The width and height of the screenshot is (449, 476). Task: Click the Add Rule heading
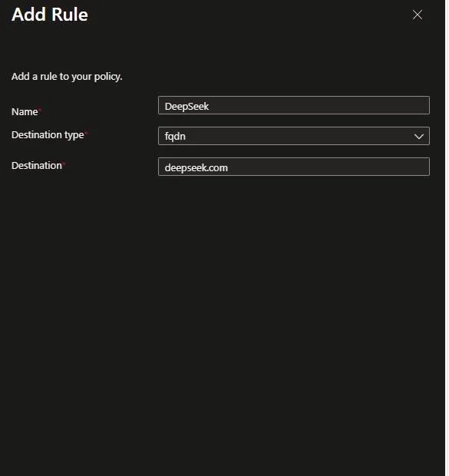click(x=50, y=15)
